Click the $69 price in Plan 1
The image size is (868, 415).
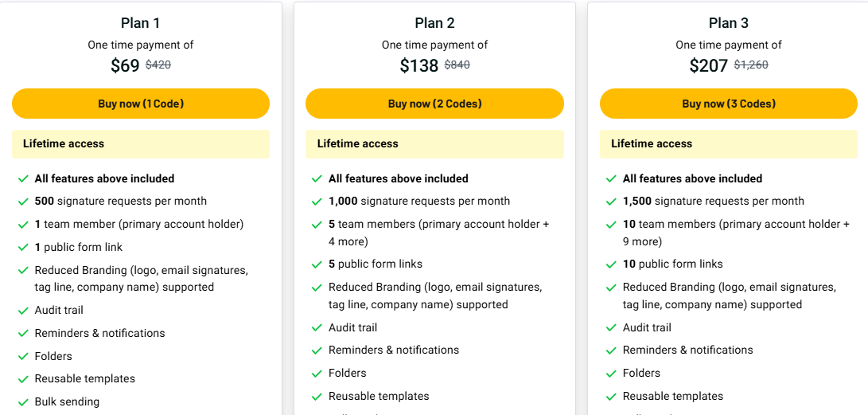pos(125,66)
